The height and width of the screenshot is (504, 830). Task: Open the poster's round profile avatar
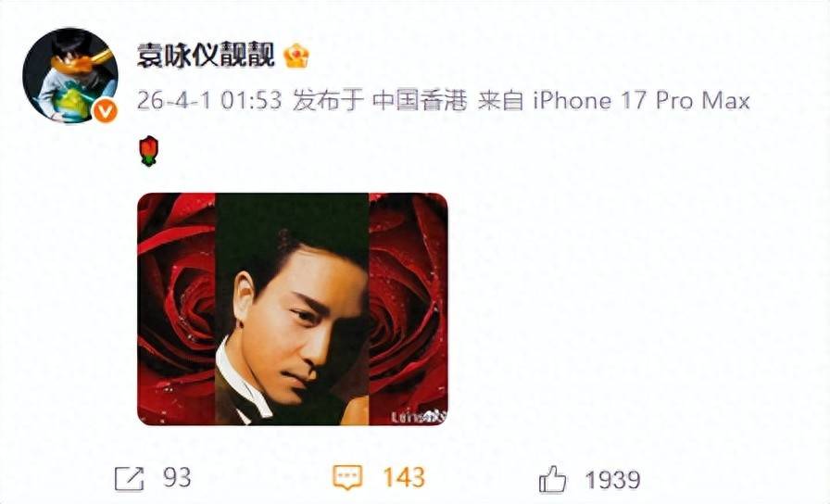(x=69, y=76)
